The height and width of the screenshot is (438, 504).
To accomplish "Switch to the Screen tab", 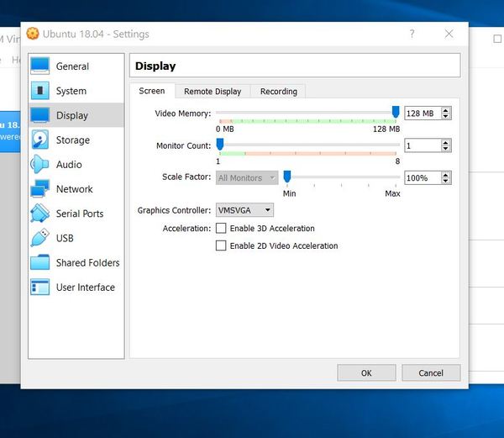I will point(152,91).
